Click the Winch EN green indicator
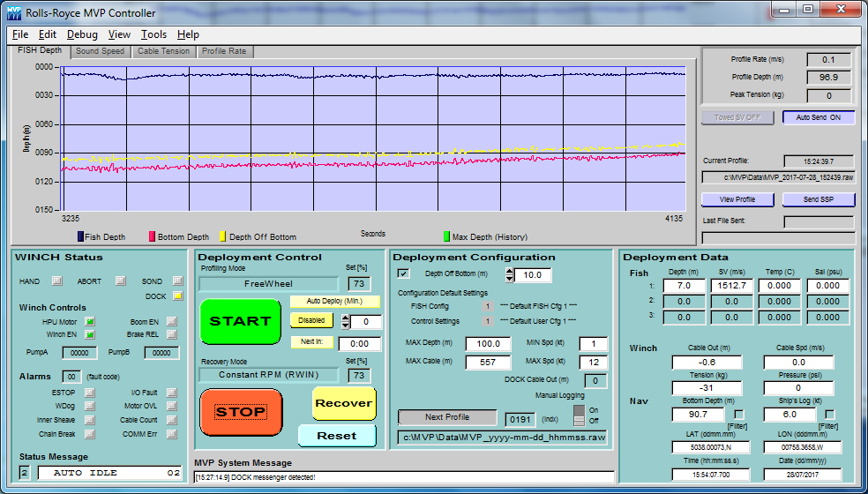 coord(90,334)
